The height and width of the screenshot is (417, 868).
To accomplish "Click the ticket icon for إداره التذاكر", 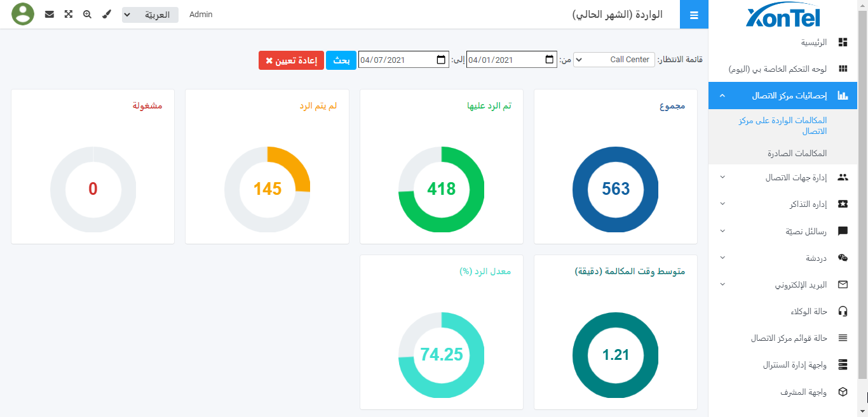I will pos(843,204).
